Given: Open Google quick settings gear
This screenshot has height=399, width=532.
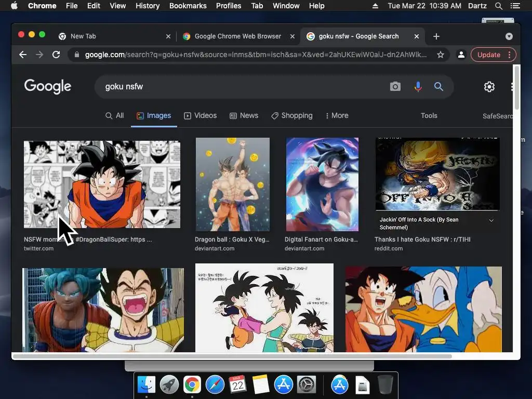Looking at the screenshot, I should point(489,87).
